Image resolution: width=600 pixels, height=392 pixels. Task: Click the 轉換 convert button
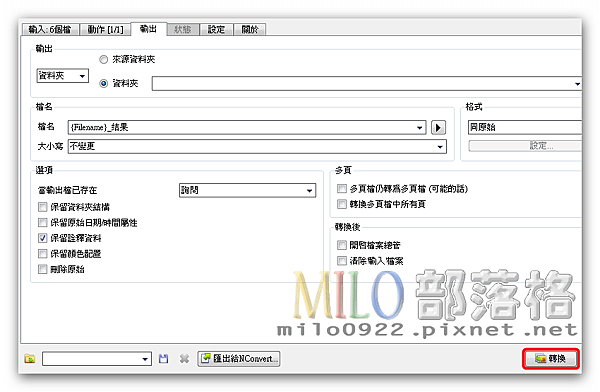[551, 359]
